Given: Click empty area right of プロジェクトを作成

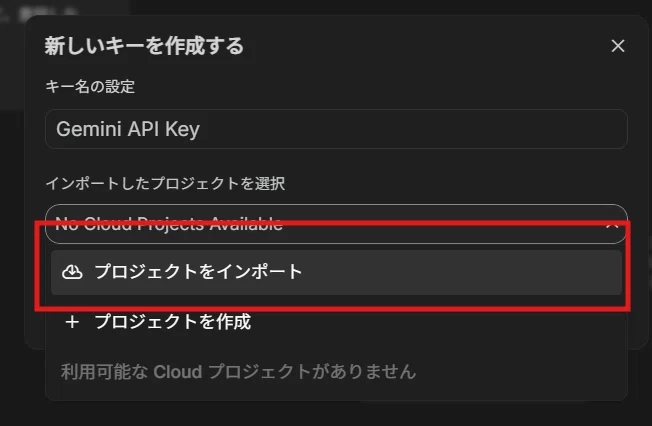Looking at the screenshot, I should (x=437, y=322).
